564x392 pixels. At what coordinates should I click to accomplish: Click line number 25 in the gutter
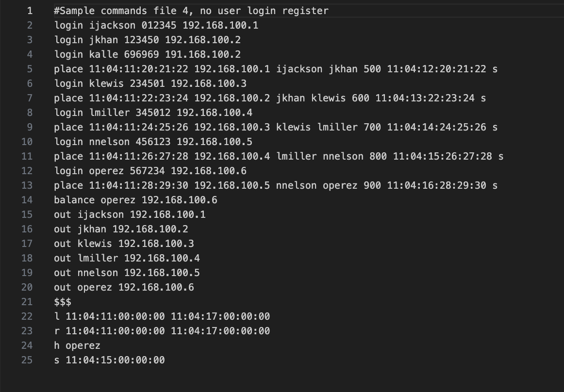(27, 360)
